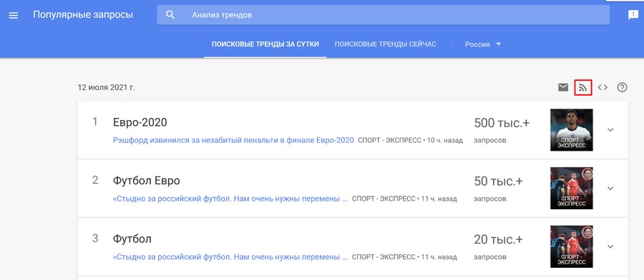
Task: Open the Россия country dropdown
Action: coord(483,44)
